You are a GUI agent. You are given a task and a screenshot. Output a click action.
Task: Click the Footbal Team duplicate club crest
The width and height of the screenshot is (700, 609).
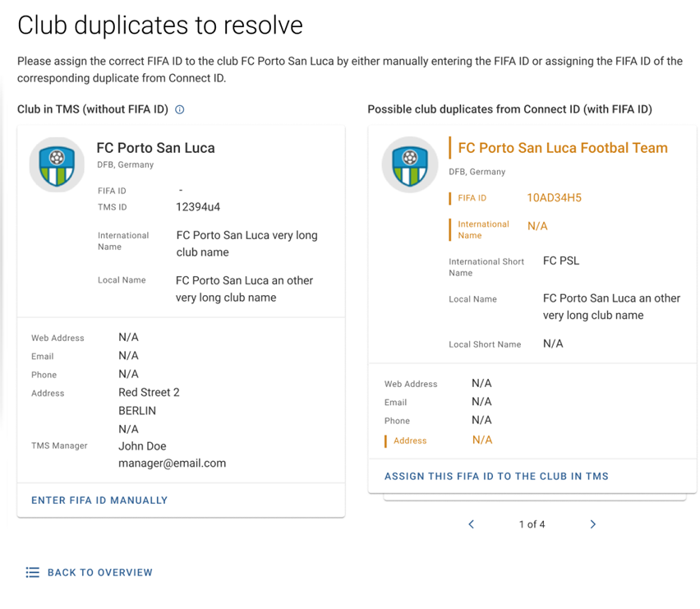point(410,164)
